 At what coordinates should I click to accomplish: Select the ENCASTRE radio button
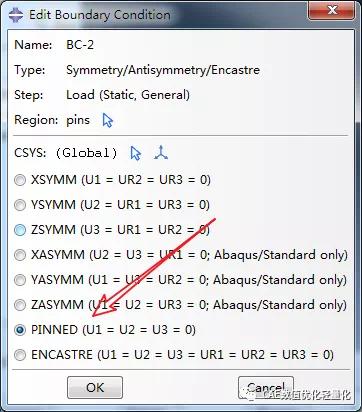[x=20, y=355]
